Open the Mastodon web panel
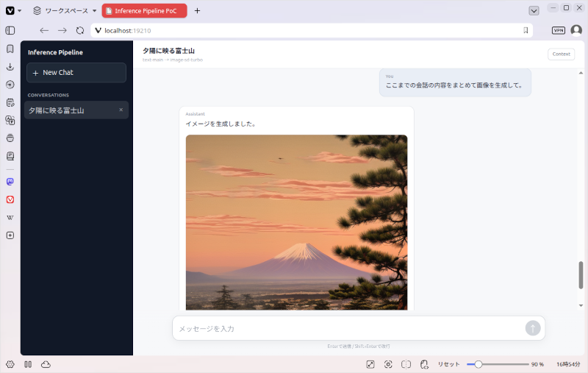The height and width of the screenshot is (373, 588). 10,182
